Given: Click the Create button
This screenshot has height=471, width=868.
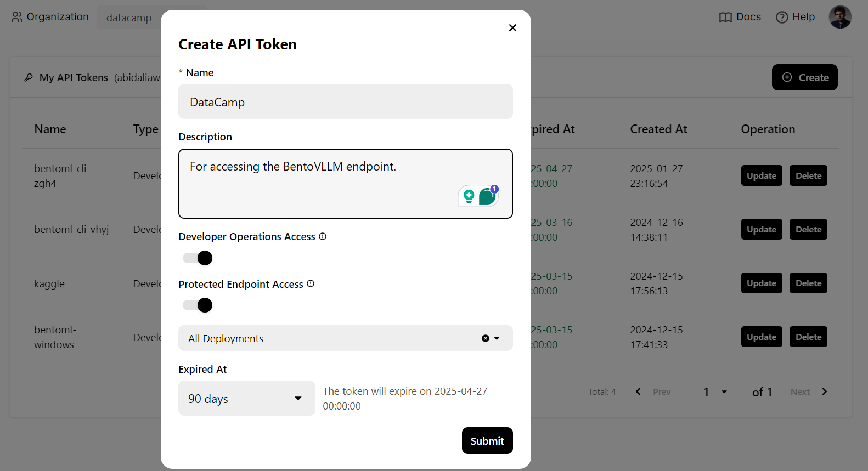Looking at the screenshot, I should coord(804,77).
